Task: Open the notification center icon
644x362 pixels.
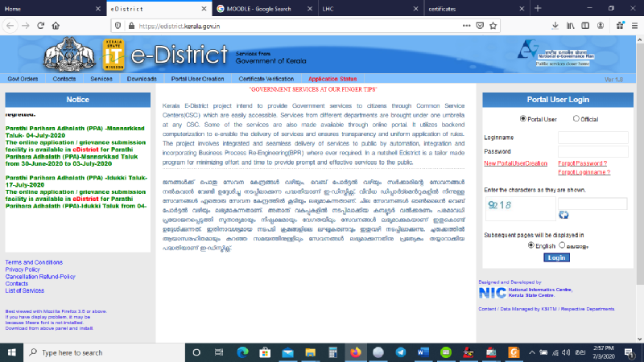Action: point(629,352)
